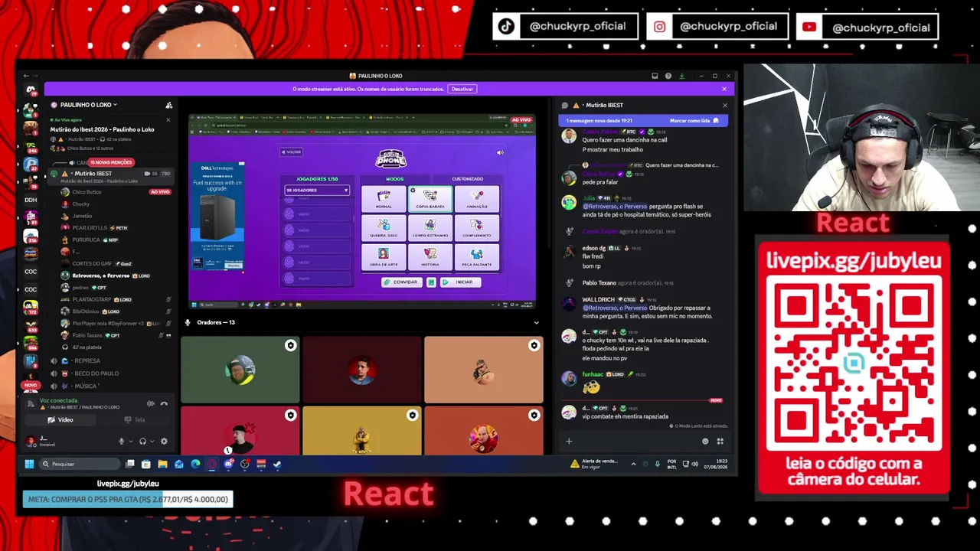Toggle noise suppression in voice panel

tap(150, 403)
